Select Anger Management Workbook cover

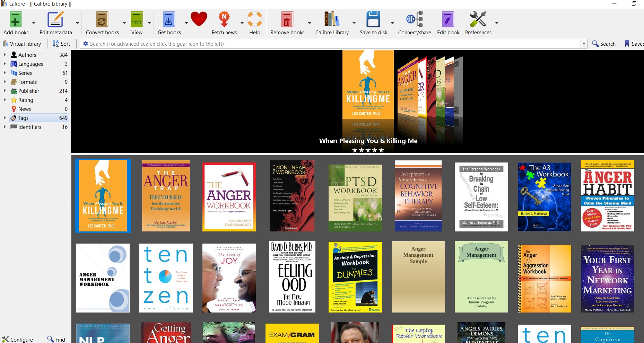click(x=103, y=278)
